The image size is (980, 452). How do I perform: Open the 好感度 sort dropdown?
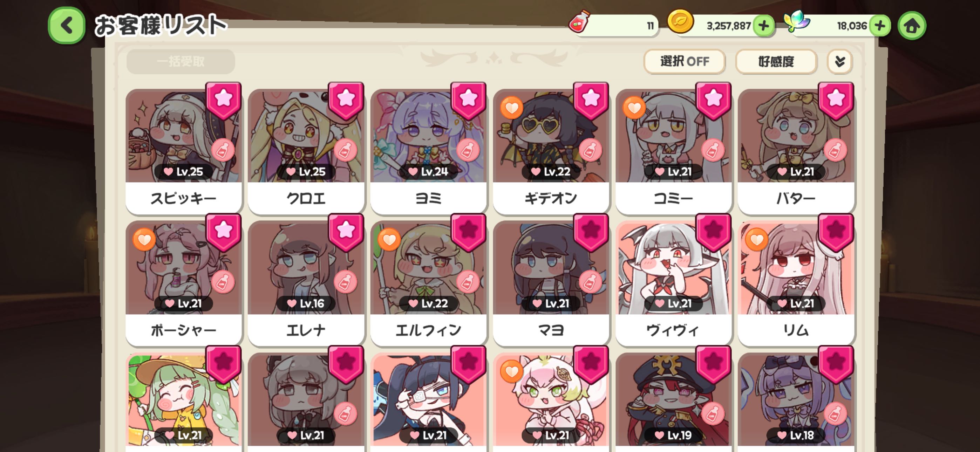[776, 61]
